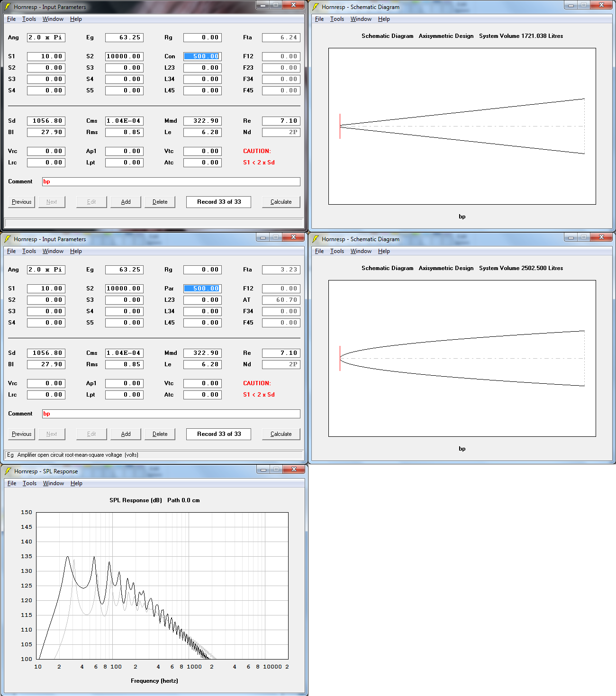
Task: Click the Re field in the lower Input Parameters window
Action: pyautogui.click(x=281, y=353)
